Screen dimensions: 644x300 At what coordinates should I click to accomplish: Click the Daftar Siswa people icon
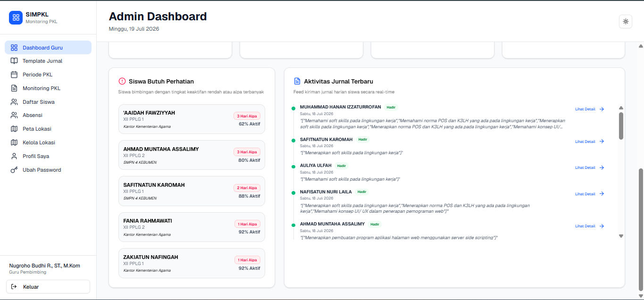pyautogui.click(x=14, y=102)
